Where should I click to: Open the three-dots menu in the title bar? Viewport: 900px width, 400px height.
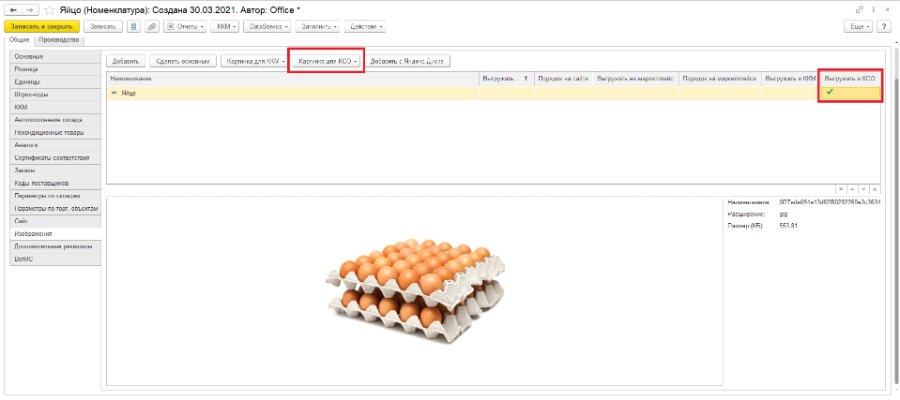pyautogui.click(x=875, y=9)
